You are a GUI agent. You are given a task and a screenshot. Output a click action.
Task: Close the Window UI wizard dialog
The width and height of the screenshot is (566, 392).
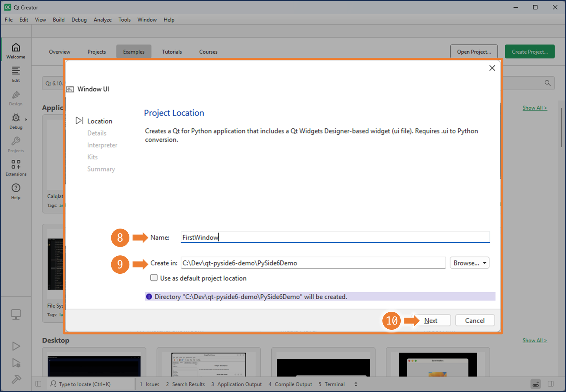click(x=492, y=68)
